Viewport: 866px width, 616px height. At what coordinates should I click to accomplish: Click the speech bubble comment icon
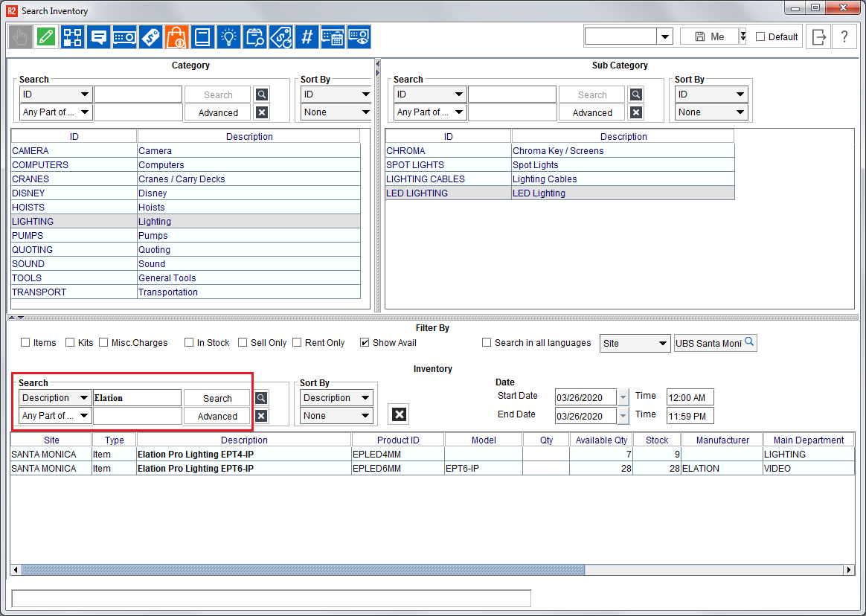98,36
